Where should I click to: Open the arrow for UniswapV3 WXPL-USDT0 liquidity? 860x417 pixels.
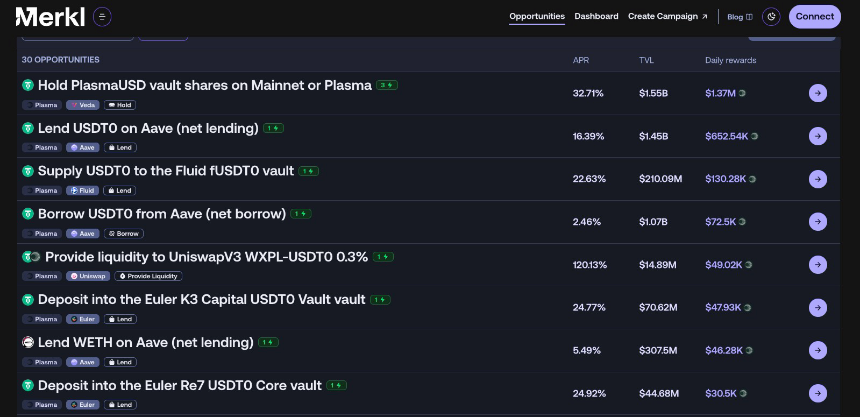(817, 265)
